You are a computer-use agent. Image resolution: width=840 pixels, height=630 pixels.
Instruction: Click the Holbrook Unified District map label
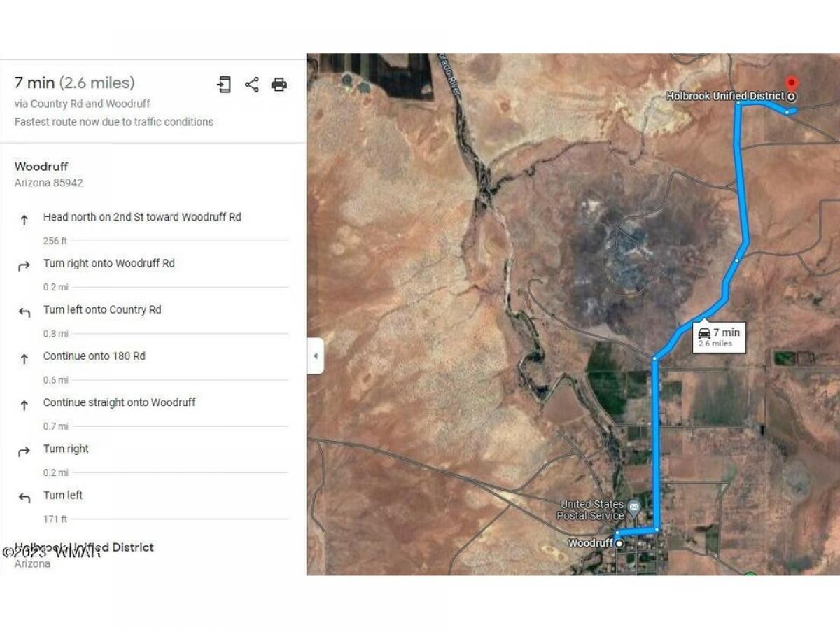(725, 96)
